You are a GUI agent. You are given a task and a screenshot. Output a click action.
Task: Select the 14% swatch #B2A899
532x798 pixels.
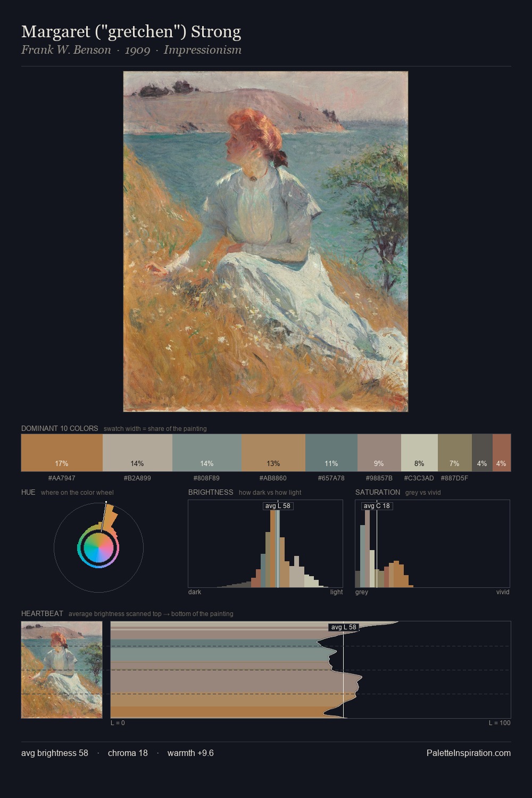[x=137, y=453]
